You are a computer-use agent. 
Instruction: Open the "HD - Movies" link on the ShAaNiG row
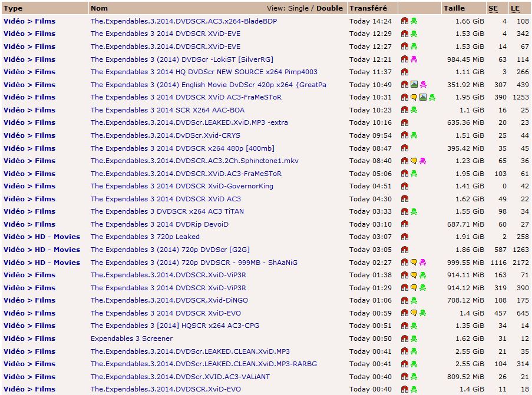point(57,263)
